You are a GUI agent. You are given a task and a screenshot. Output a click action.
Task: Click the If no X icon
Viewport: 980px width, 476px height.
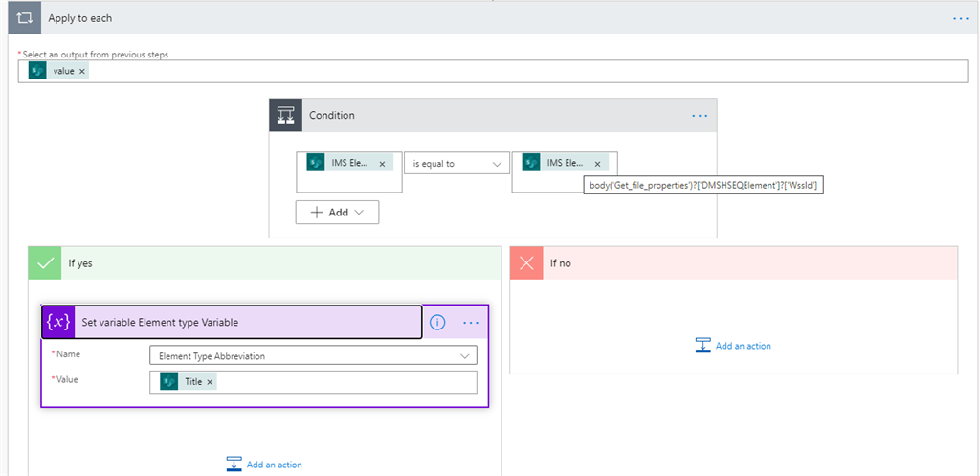point(527,263)
